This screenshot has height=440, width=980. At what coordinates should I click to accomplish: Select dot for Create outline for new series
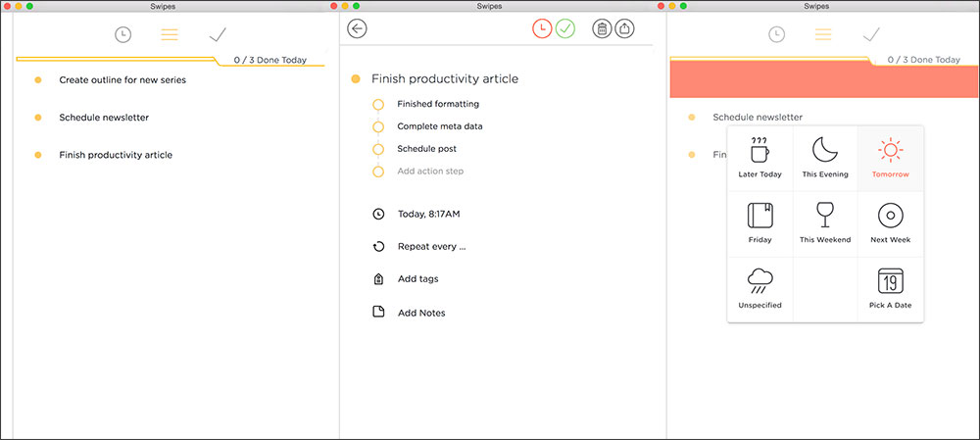[38, 80]
